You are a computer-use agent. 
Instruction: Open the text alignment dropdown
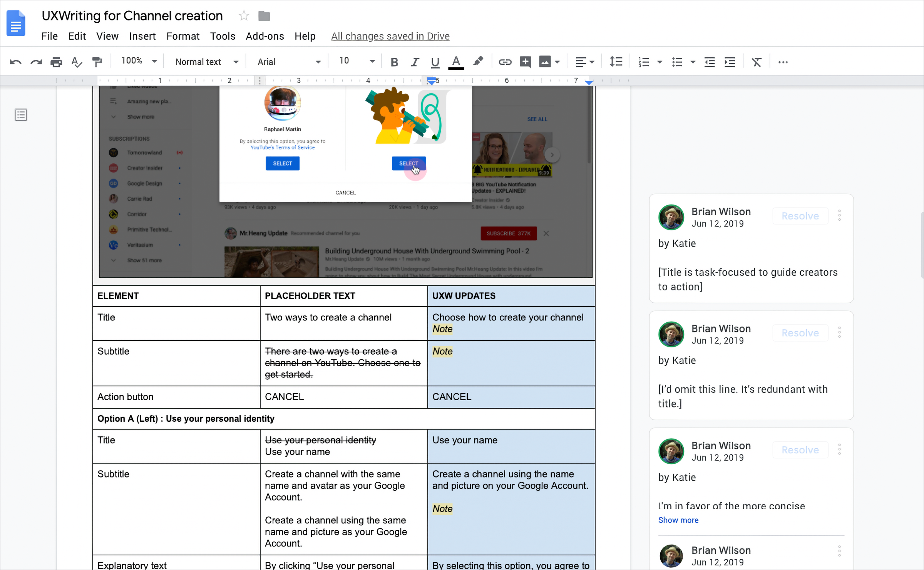(x=585, y=62)
